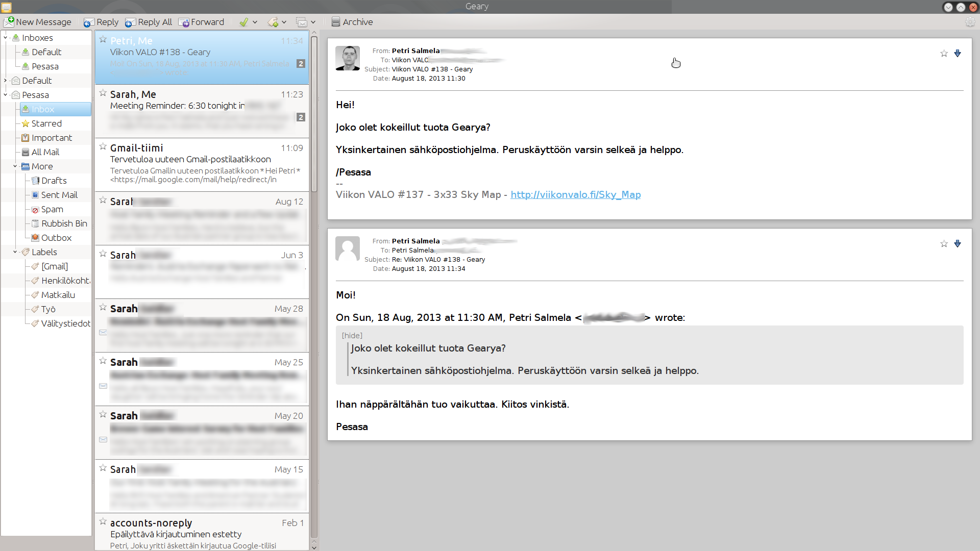Compose a New Message
This screenshot has height=551, width=980.
38,22
